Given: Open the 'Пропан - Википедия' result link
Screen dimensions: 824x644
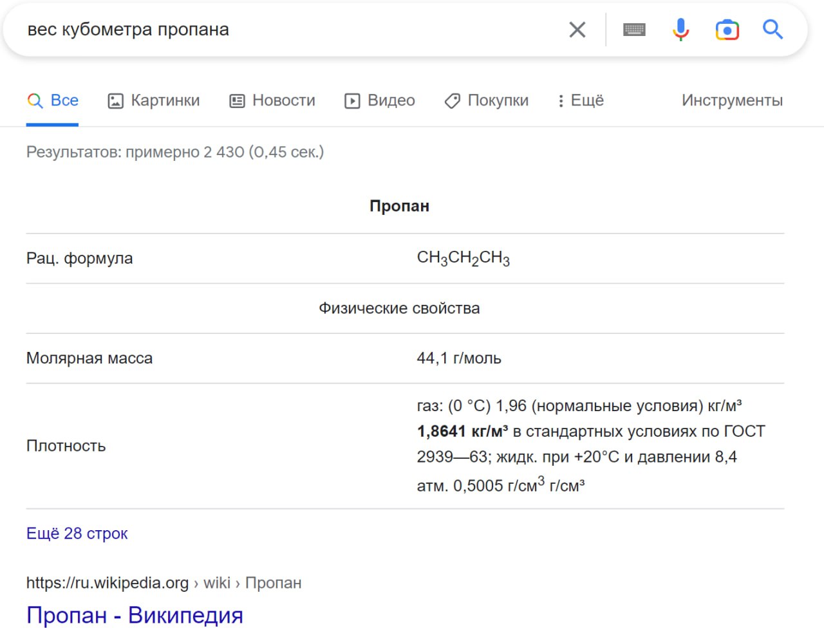Looking at the screenshot, I should (x=135, y=615).
